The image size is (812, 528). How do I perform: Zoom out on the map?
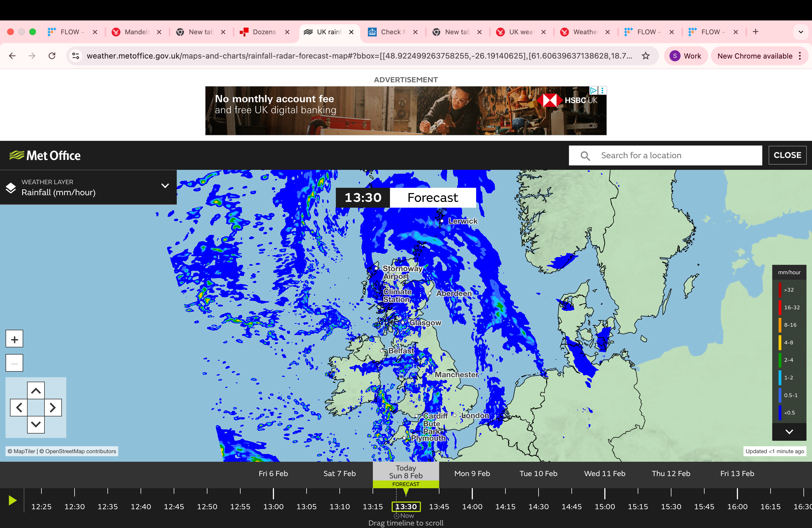click(14, 363)
